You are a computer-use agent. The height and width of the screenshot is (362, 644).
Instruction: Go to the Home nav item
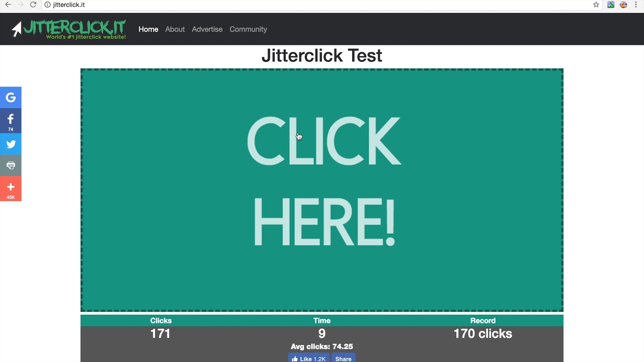click(148, 29)
